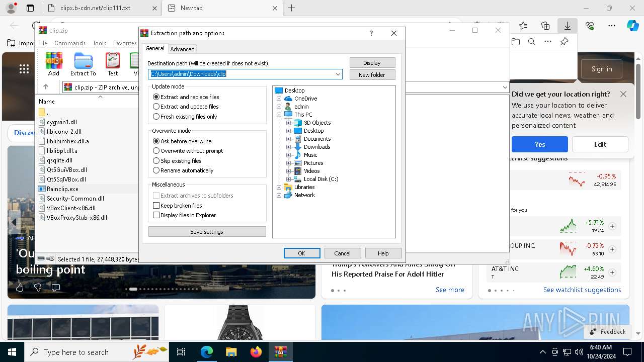Expand the Local Disk (C:) node
The width and height of the screenshot is (644, 362).
289,179
